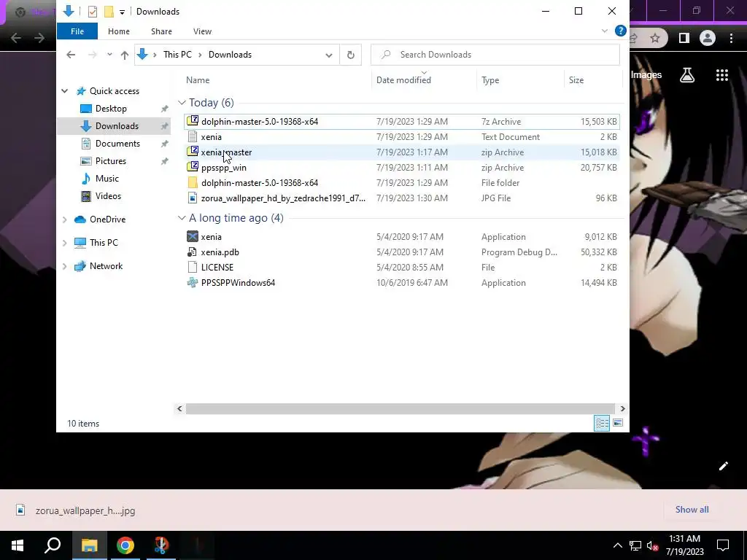The image size is (747, 560).
Task: Switch to the Home ribbon tab
Action: tap(119, 31)
